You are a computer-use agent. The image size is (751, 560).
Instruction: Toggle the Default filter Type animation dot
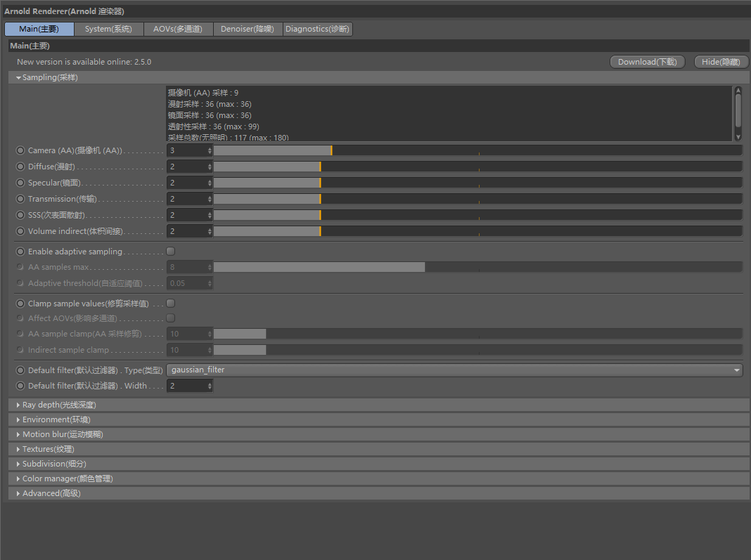pos(20,370)
